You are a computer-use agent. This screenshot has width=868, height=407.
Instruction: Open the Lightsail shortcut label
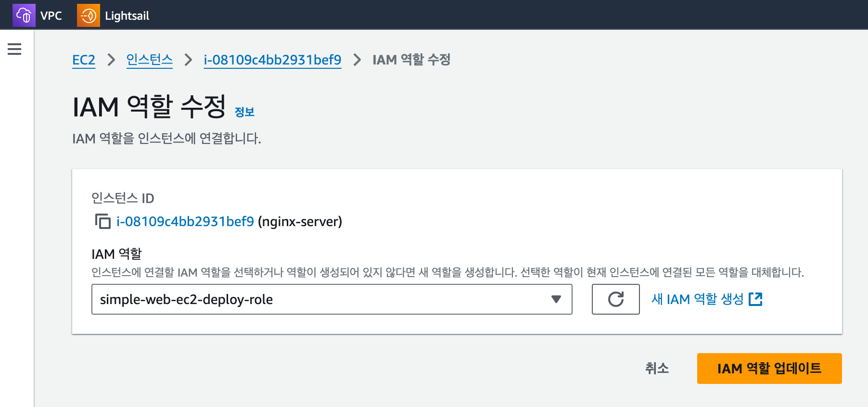pos(127,16)
